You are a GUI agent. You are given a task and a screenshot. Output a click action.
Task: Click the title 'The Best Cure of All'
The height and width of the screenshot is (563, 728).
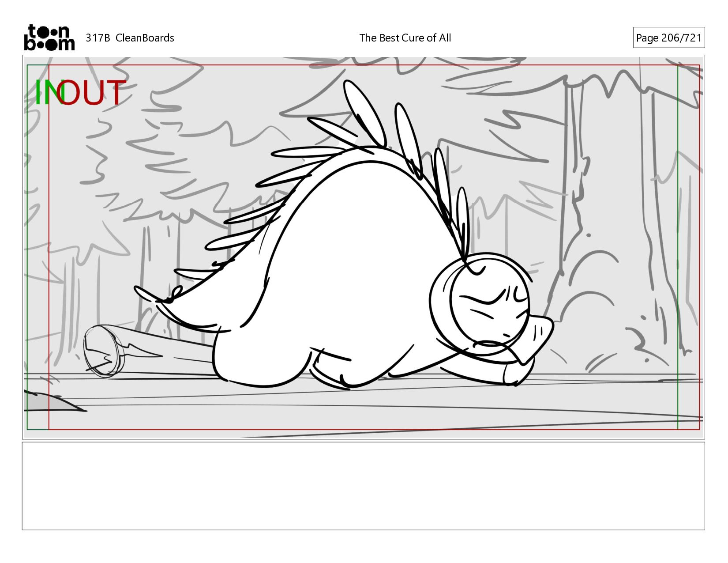405,38
